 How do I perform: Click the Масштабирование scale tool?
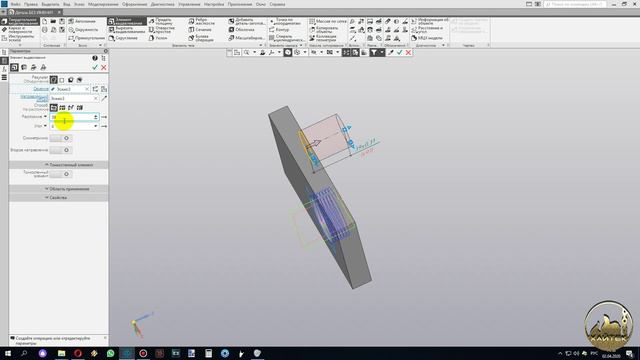246,38
